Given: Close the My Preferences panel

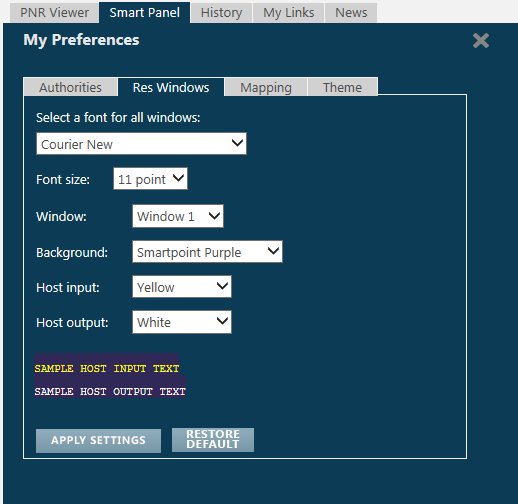Looking at the screenshot, I should [481, 41].
